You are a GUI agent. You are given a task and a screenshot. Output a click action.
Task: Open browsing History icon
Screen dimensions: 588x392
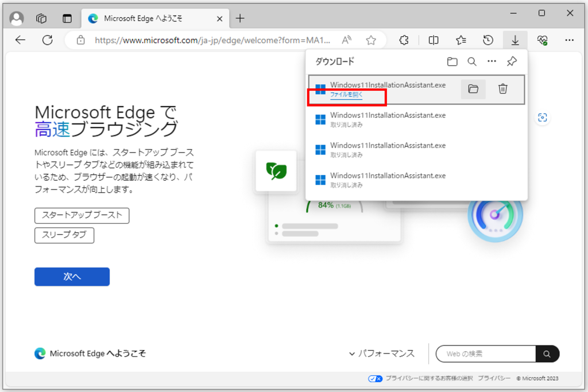click(488, 40)
